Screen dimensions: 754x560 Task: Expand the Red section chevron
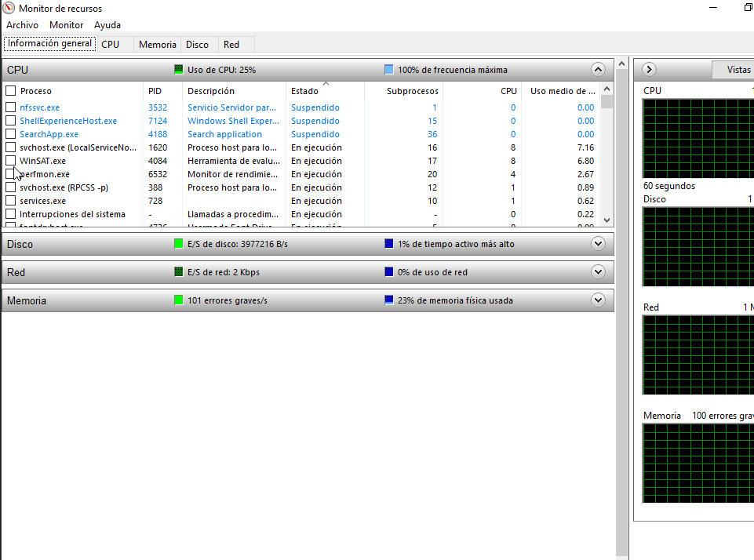tap(599, 272)
